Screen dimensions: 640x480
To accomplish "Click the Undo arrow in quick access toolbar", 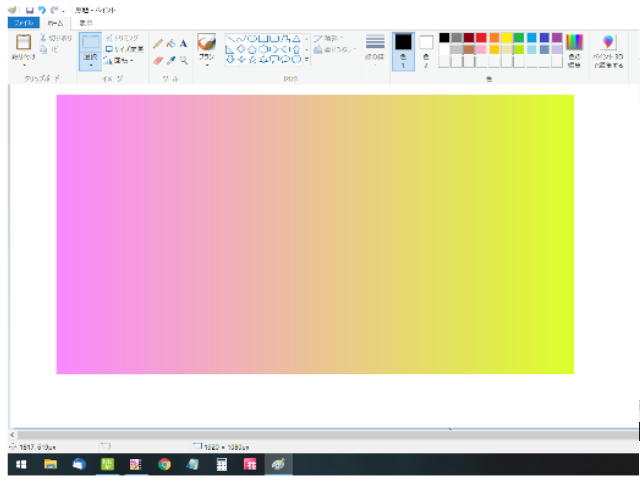I will pyautogui.click(x=42, y=10).
